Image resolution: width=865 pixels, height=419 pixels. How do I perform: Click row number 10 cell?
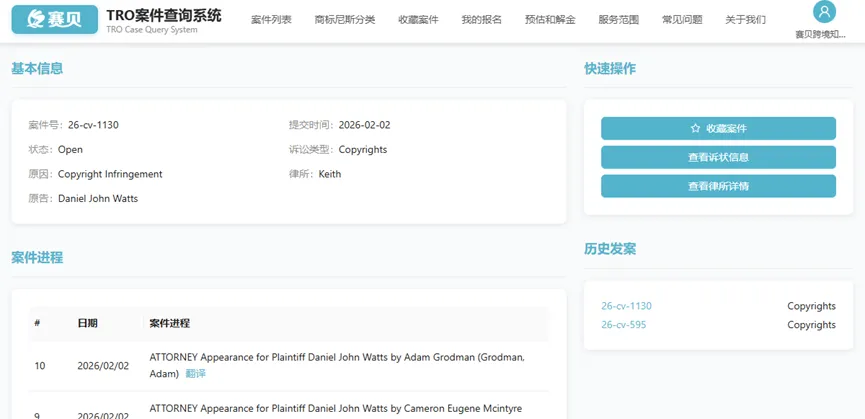tap(40, 366)
